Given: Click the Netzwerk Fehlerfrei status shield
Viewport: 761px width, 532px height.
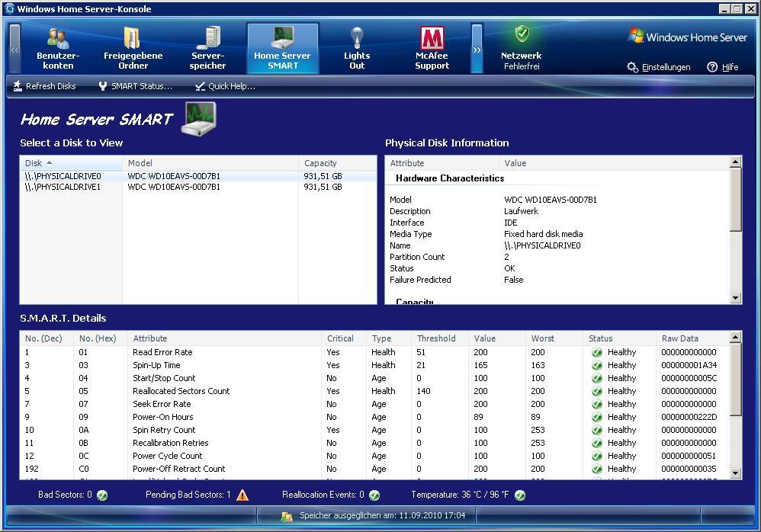Looking at the screenshot, I should (522, 34).
